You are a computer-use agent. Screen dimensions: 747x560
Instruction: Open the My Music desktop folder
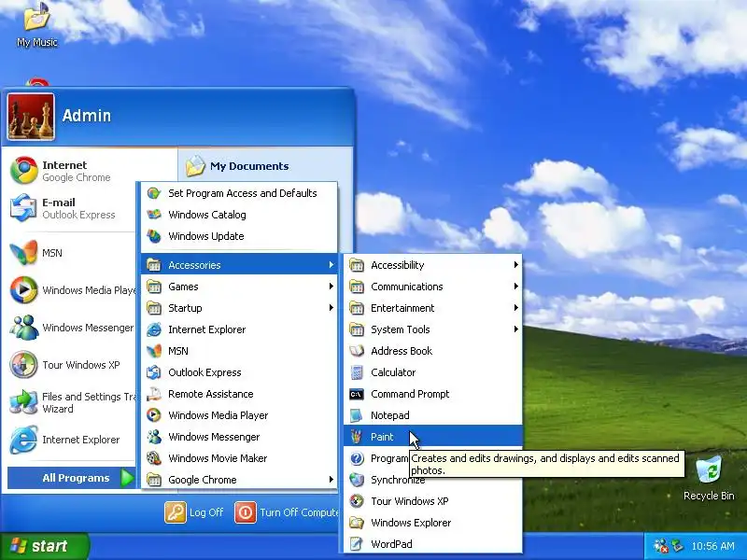click(x=36, y=24)
